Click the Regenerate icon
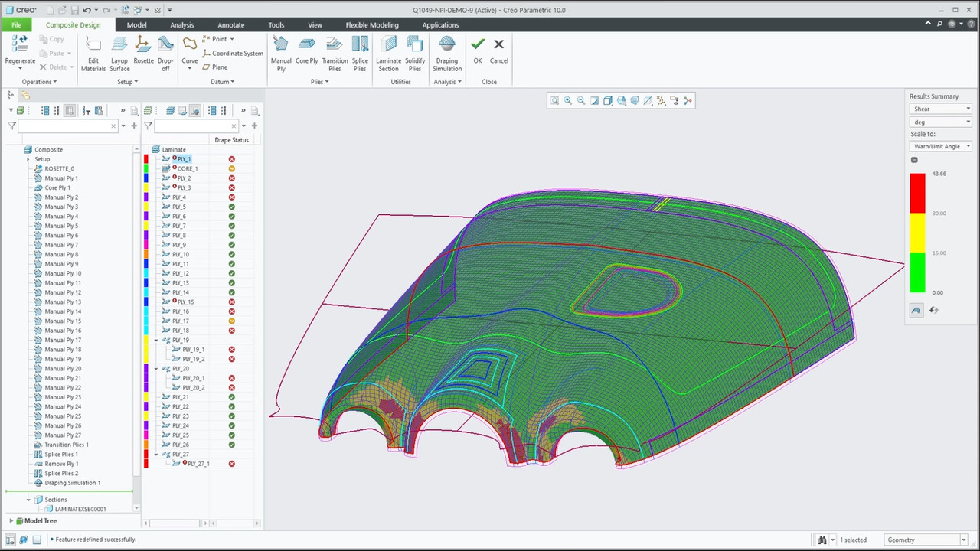The image size is (980, 551). point(20,44)
